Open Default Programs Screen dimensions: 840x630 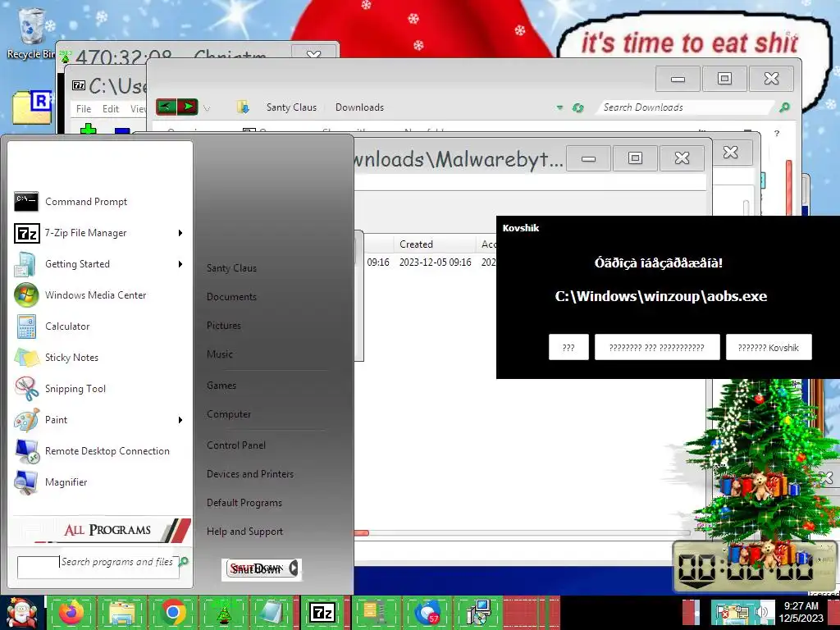point(244,503)
